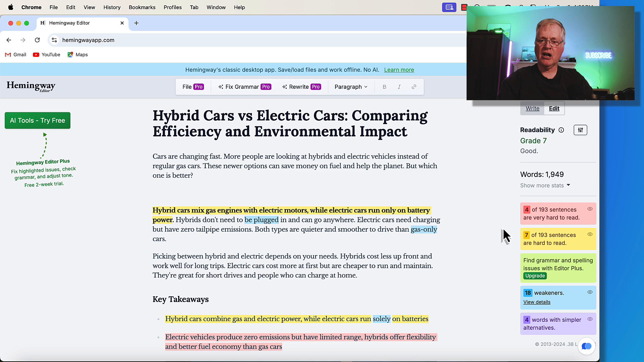
Task: Open the Fix Grammar Pro panel
Action: point(245,86)
